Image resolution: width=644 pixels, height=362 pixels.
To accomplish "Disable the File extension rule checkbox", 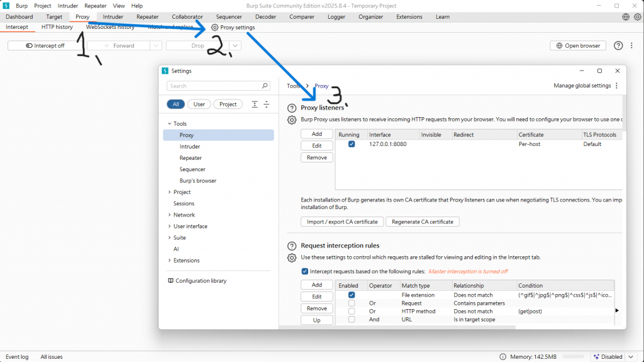I will pyautogui.click(x=352, y=295).
